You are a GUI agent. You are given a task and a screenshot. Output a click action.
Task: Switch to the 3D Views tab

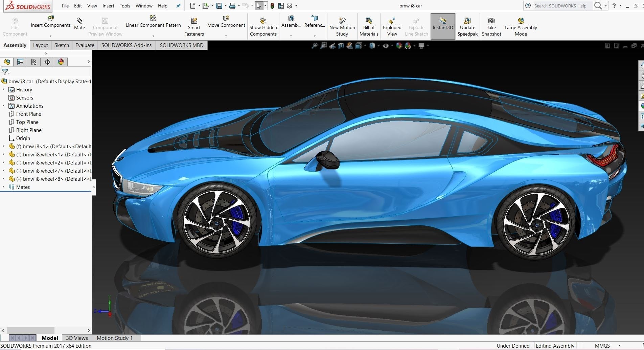[77, 338]
